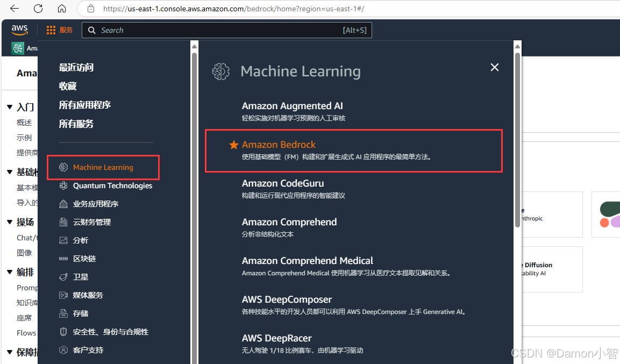
Task: Select 卫星 category
Action: [81, 277]
